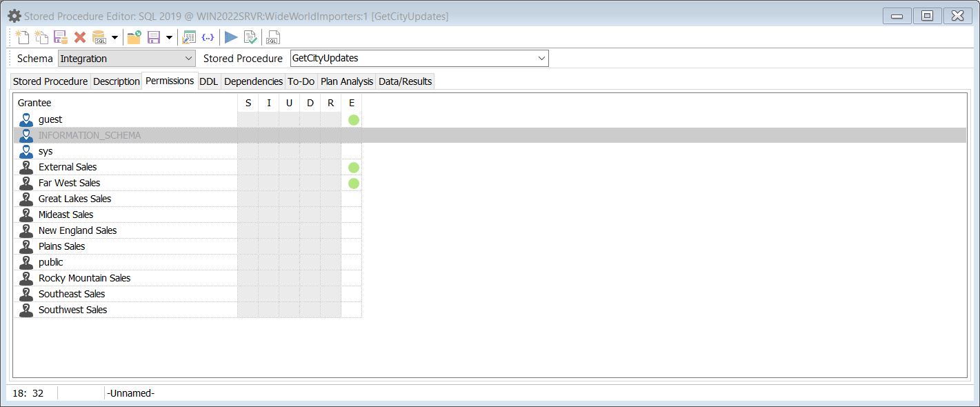This screenshot has height=407, width=980.
Task: Expand the Stored Procedure combo box
Action: coord(541,59)
